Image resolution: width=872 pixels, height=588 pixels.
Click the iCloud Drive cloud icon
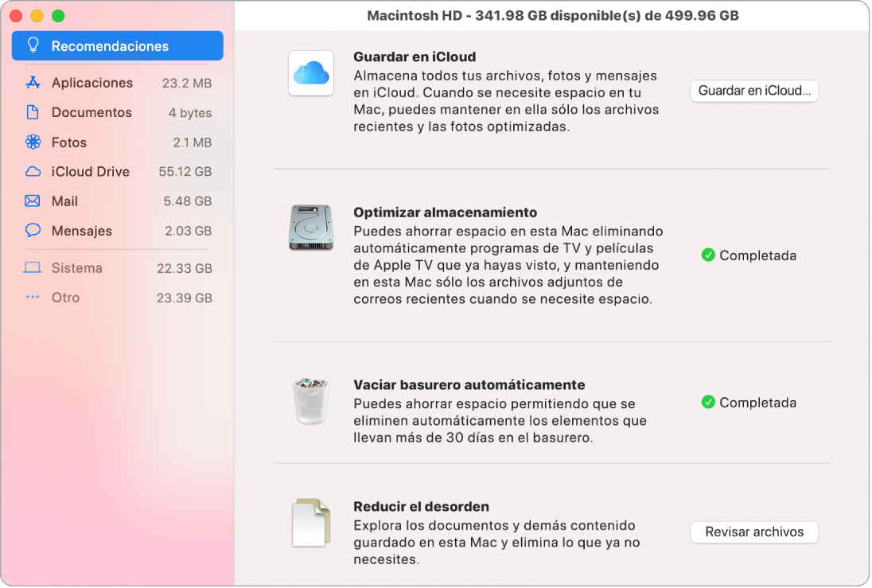[32, 171]
